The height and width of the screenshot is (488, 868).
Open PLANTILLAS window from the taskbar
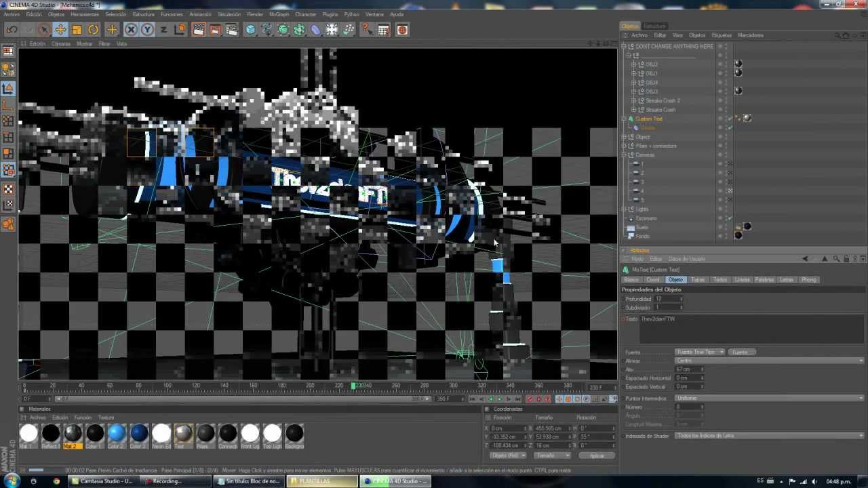[x=321, y=481]
